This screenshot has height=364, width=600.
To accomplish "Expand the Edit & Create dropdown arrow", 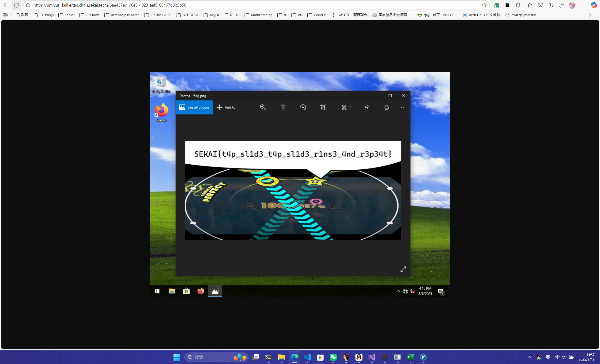I will click(x=350, y=107).
